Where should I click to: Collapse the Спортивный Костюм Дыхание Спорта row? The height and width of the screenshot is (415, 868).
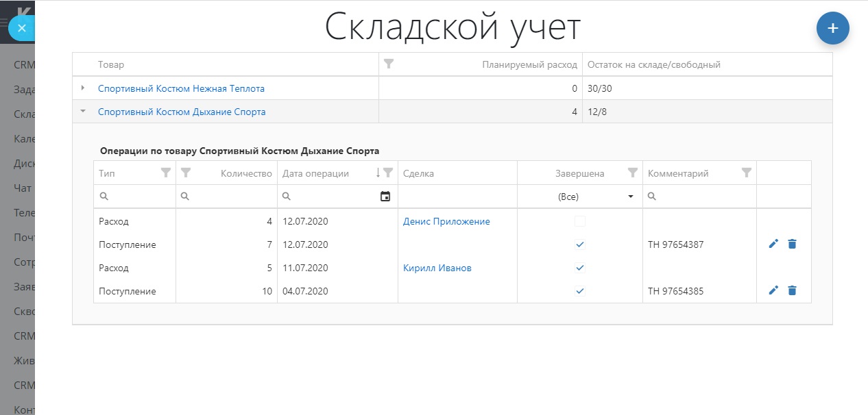click(x=83, y=112)
